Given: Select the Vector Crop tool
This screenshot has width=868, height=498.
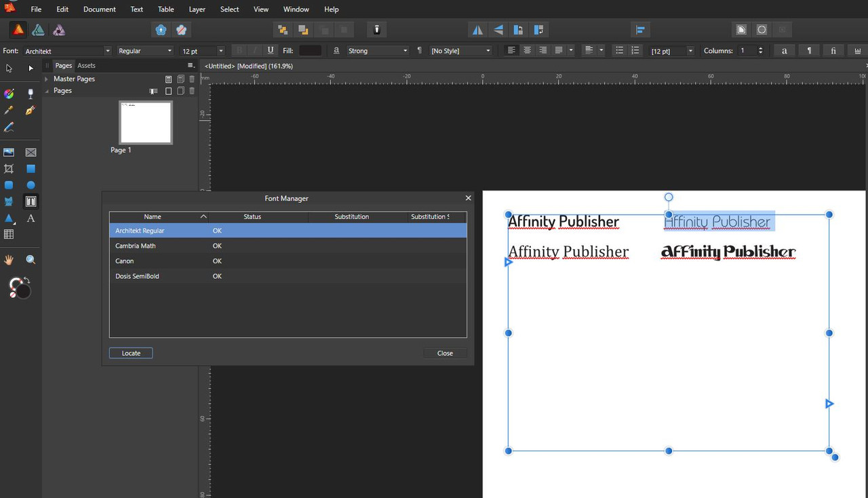Looking at the screenshot, I should tap(9, 169).
